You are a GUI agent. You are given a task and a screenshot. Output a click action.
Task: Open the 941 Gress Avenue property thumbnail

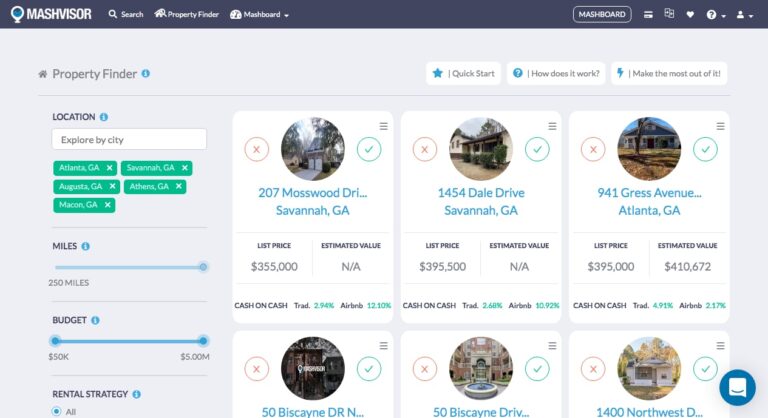tap(649, 149)
